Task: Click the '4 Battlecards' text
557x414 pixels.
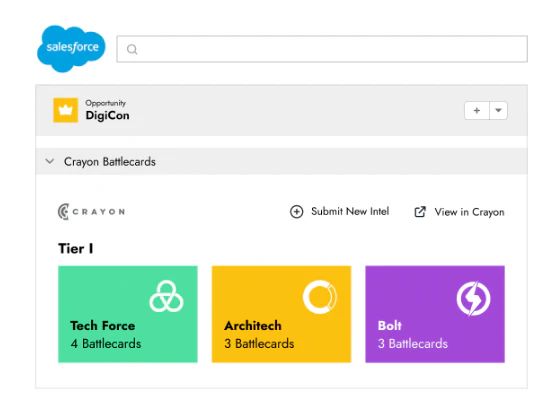Action: [106, 344]
